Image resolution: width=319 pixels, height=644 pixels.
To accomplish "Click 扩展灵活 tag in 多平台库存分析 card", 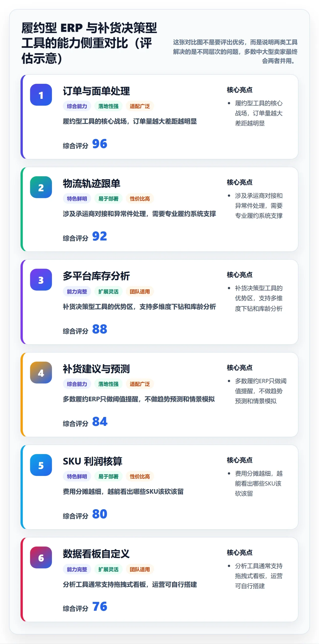I will click(x=108, y=292).
